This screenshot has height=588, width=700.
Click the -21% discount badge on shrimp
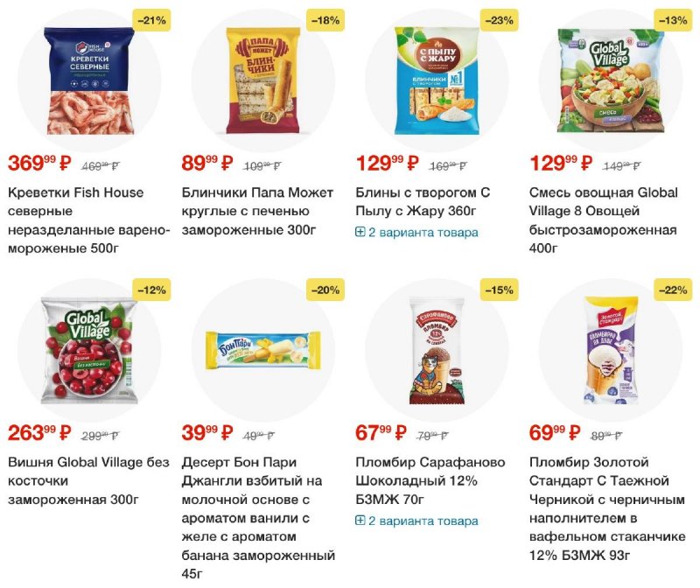pos(151,20)
